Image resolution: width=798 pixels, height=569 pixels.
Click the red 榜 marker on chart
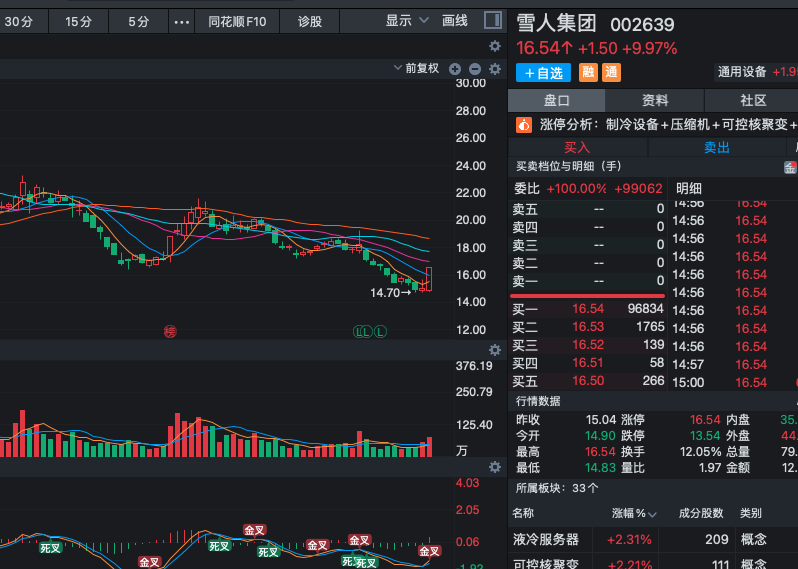[x=170, y=332]
